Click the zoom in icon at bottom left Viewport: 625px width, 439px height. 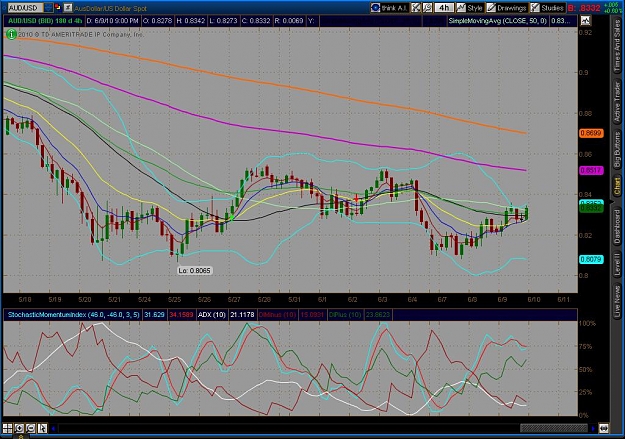point(19,428)
